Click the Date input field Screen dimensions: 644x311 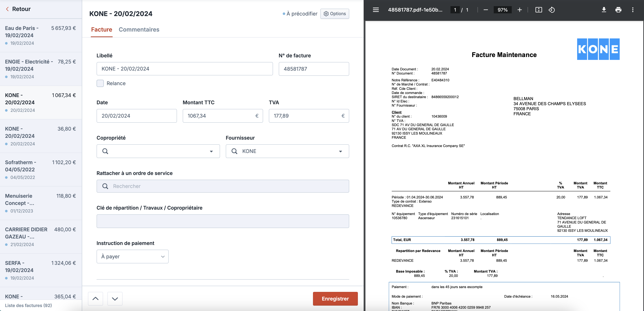click(137, 116)
